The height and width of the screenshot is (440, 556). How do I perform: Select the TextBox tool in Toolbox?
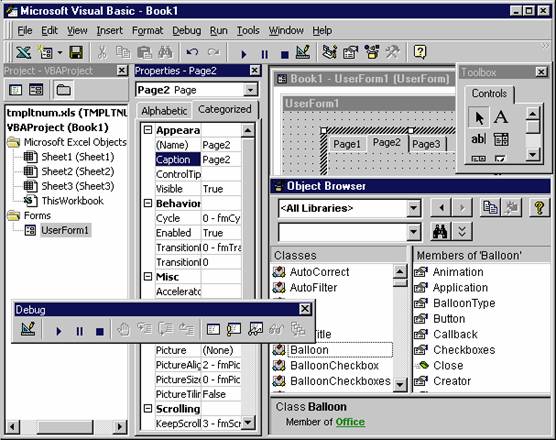pos(478,139)
